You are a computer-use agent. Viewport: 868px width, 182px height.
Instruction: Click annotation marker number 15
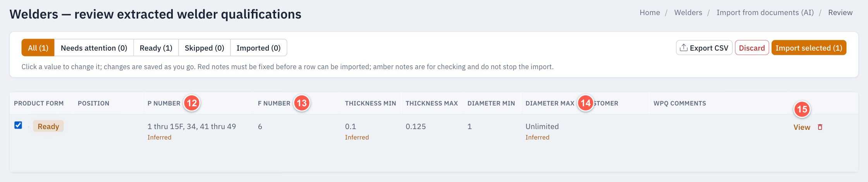pyautogui.click(x=802, y=109)
